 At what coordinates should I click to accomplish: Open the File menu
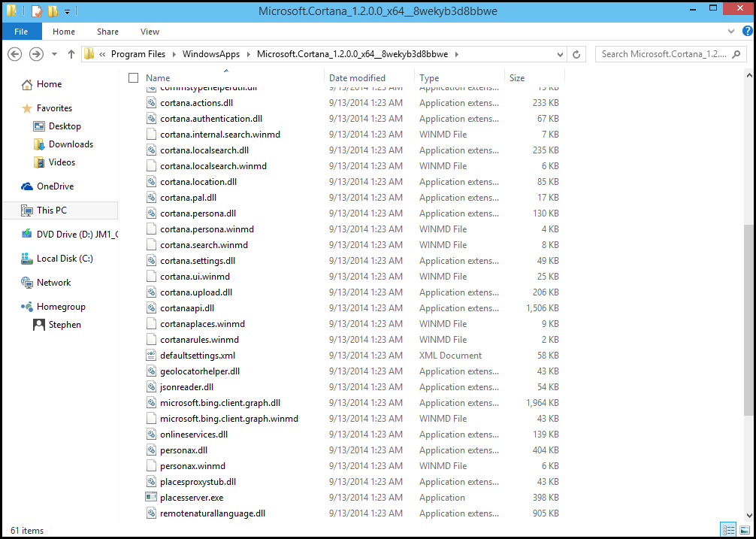[21, 32]
